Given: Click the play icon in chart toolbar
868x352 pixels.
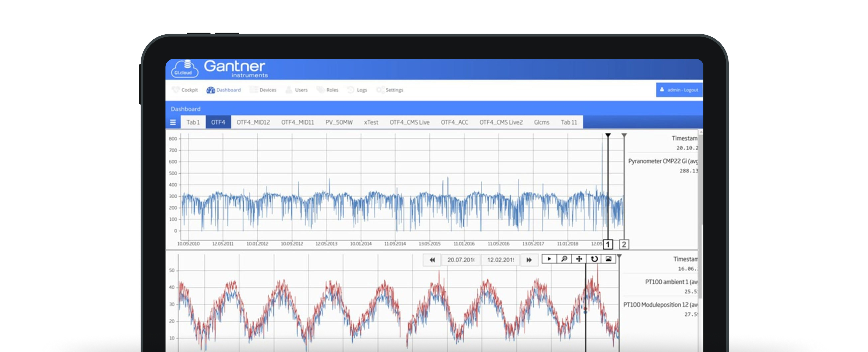Looking at the screenshot, I should click(x=549, y=259).
